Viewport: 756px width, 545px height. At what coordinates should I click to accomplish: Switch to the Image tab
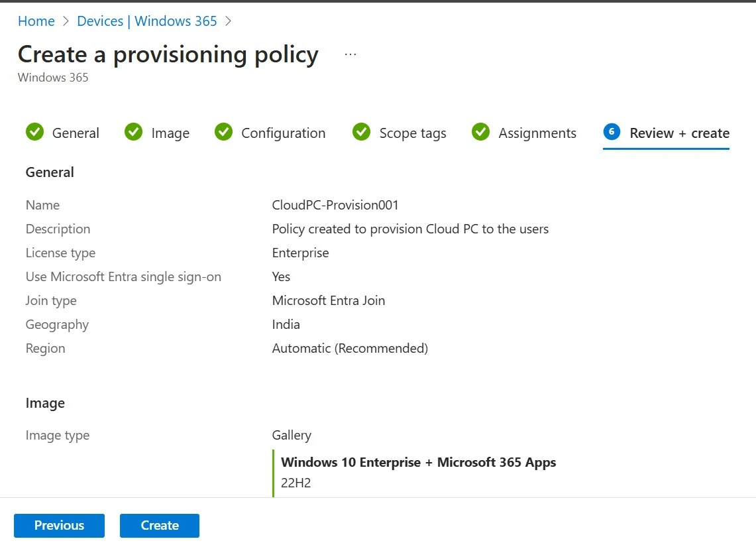170,133
